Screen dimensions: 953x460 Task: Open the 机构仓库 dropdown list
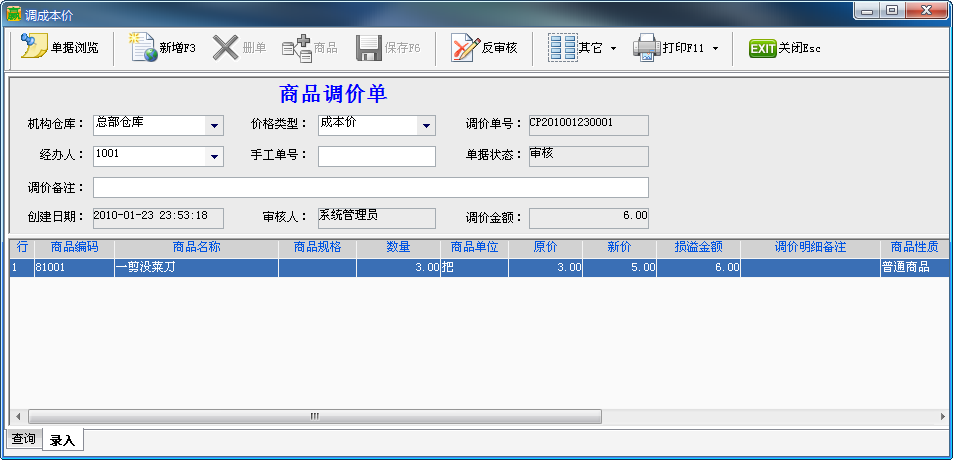click(x=214, y=126)
